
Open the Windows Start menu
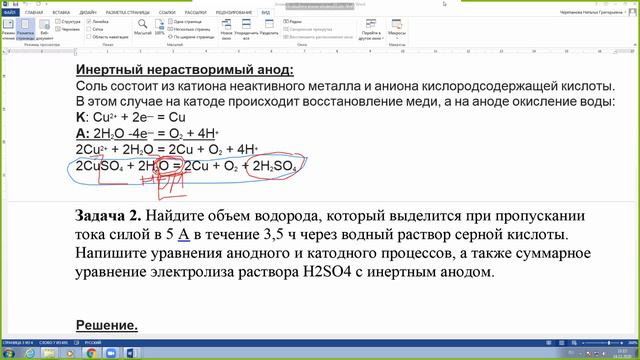[8, 353]
